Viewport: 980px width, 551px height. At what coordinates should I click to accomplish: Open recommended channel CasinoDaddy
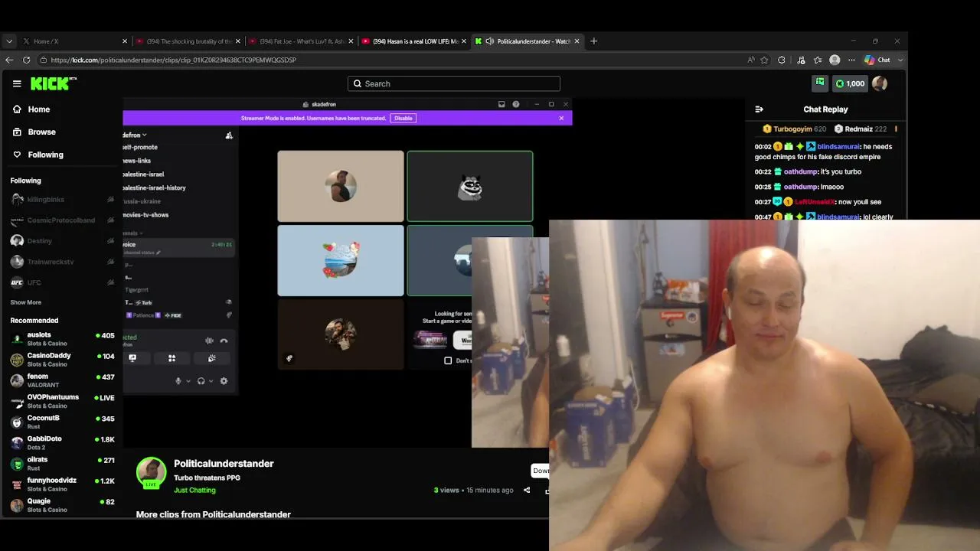pyautogui.click(x=61, y=360)
